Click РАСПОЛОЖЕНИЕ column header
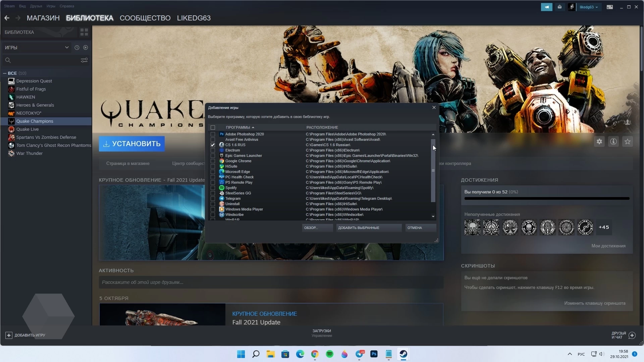This screenshot has height=362, width=644. click(322, 127)
